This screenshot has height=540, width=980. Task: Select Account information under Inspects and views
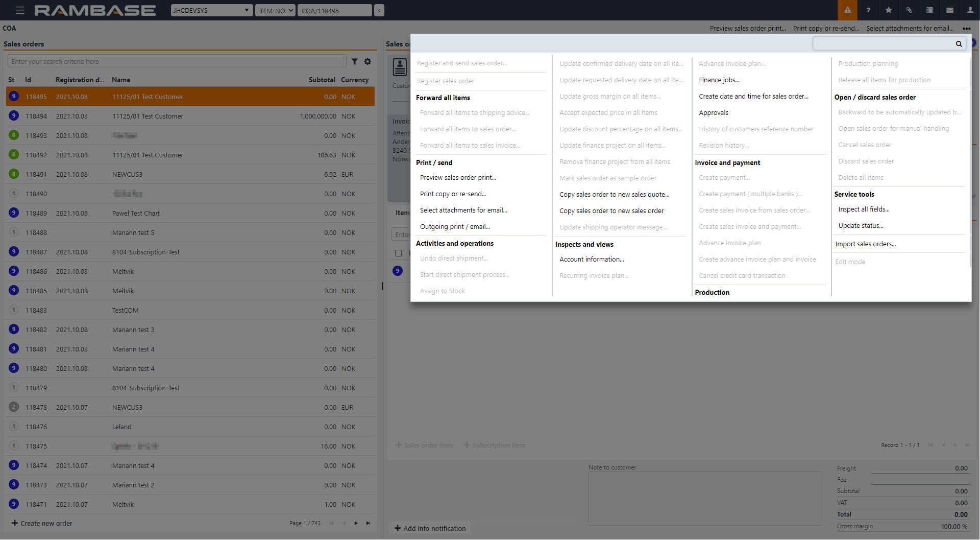[591, 259]
